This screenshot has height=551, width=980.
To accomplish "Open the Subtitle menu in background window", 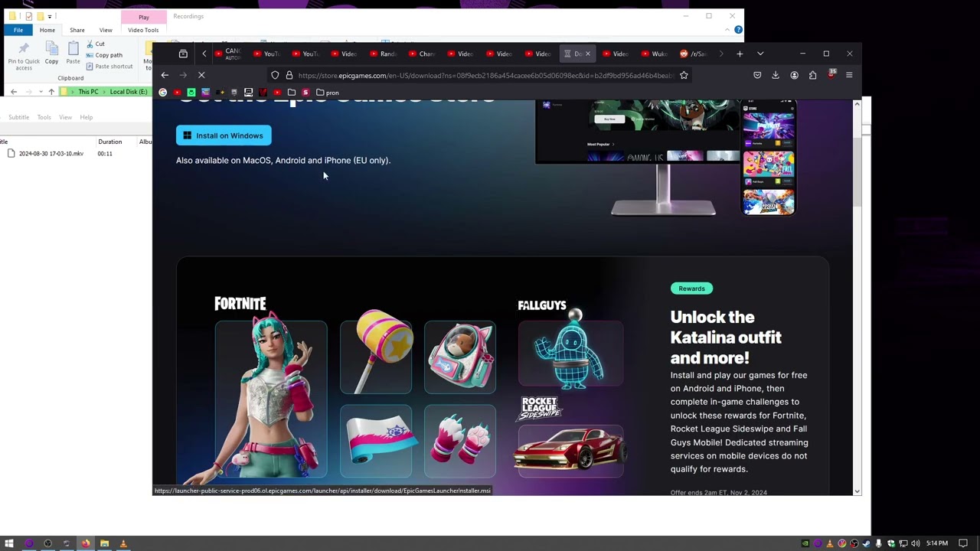I will (x=18, y=117).
